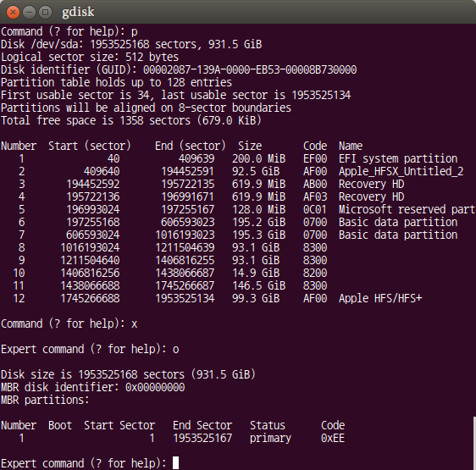
Task: Click the 'End Sector' MBR column header
Action: click(202, 425)
